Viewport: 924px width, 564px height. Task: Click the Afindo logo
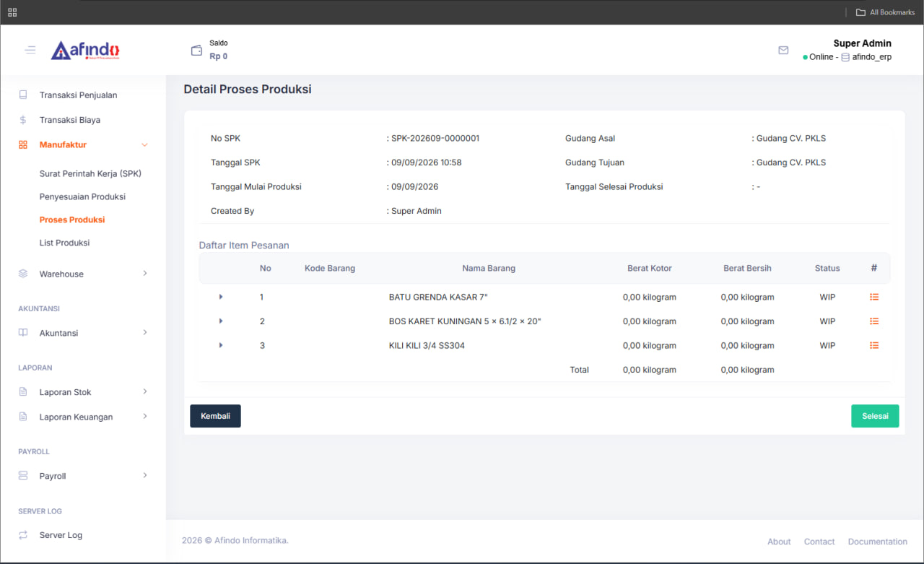coord(85,50)
